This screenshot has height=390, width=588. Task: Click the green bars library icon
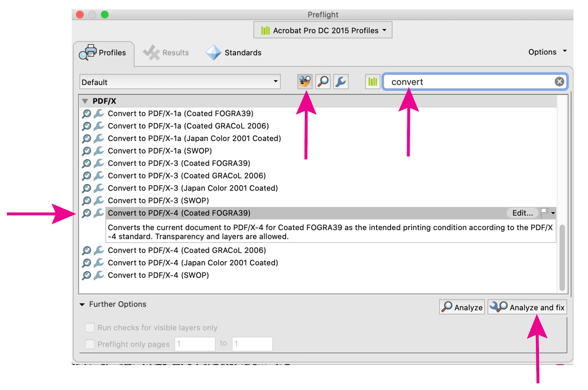[x=372, y=82]
